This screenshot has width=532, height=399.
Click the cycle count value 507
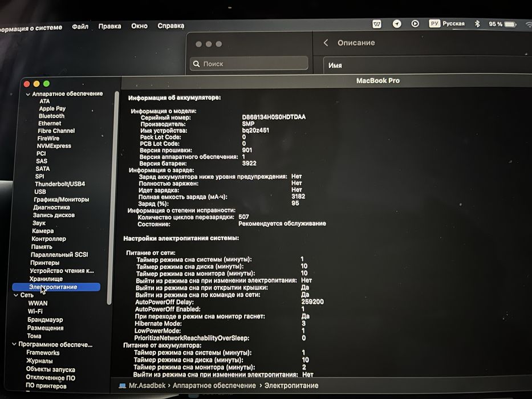243,217
